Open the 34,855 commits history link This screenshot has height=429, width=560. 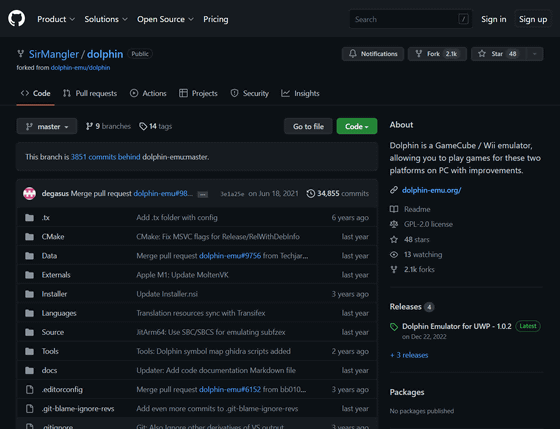[338, 194]
